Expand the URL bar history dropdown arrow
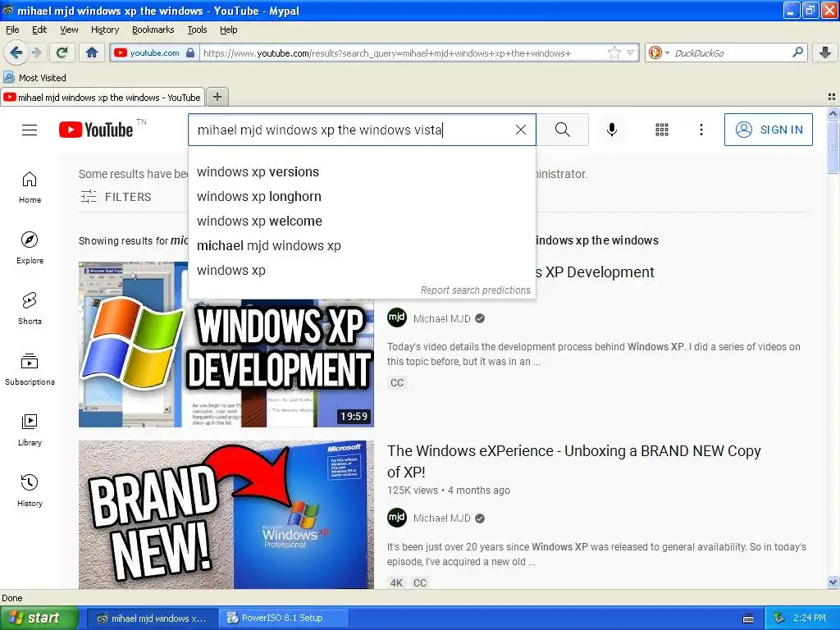 coord(631,52)
